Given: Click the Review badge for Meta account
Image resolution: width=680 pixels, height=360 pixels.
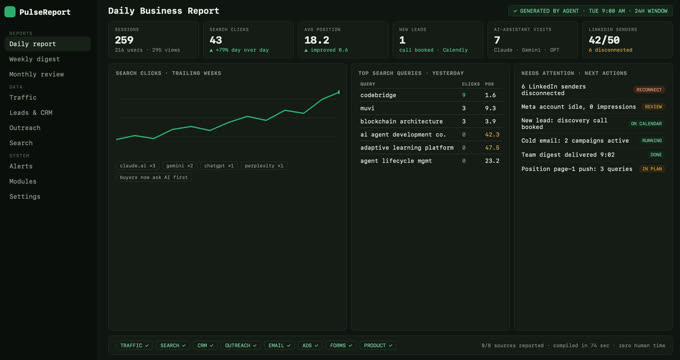Looking at the screenshot, I should coord(653,107).
